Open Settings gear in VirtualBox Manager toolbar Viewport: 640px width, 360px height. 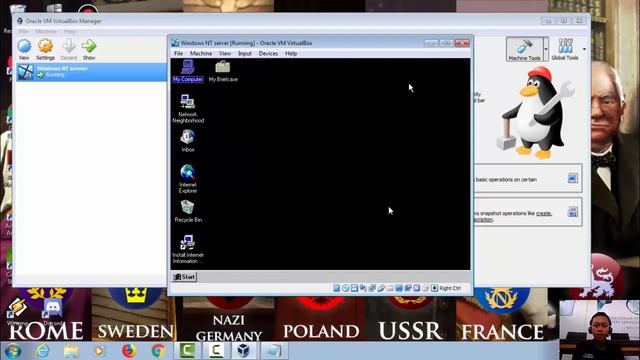45,49
